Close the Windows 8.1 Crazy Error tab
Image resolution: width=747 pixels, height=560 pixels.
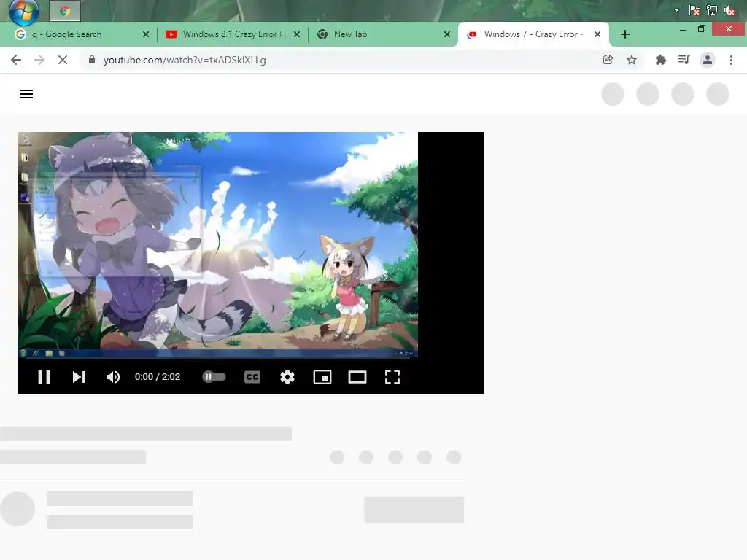click(x=297, y=34)
